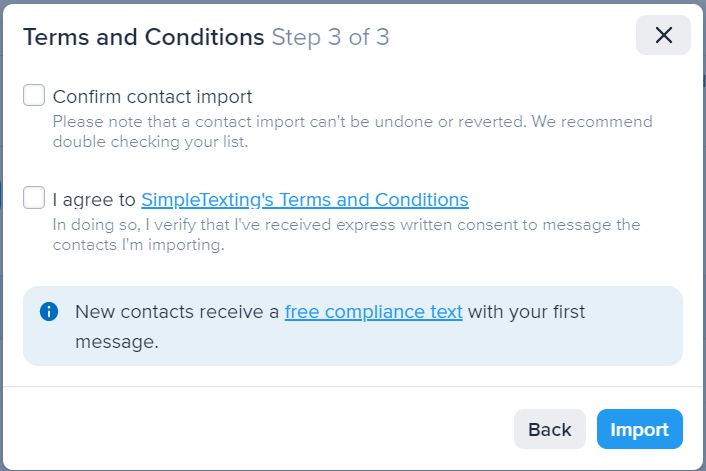Screen dimensions: 706x471
Task: Open the free compliance text link
Action: (374, 312)
